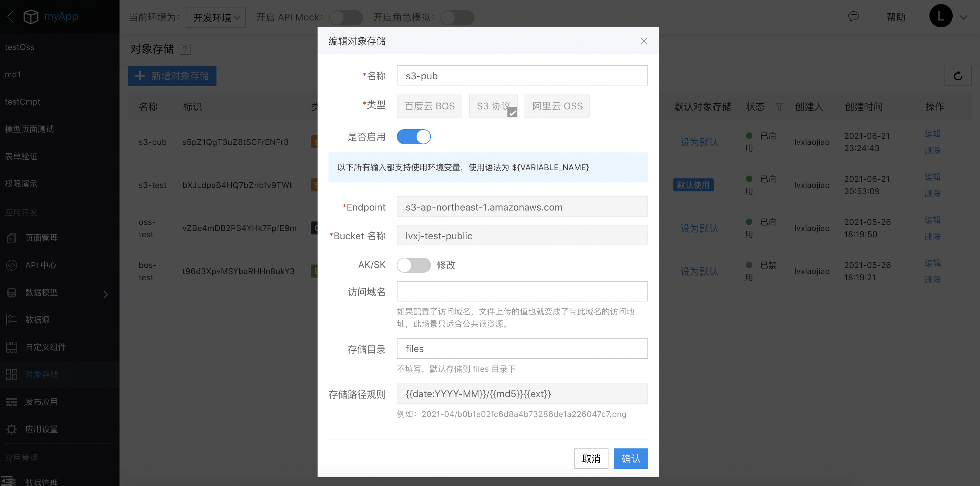The height and width of the screenshot is (486, 980).
Task: Select the 百度云 BOS type option
Action: pyautogui.click(x=429, y=106)
